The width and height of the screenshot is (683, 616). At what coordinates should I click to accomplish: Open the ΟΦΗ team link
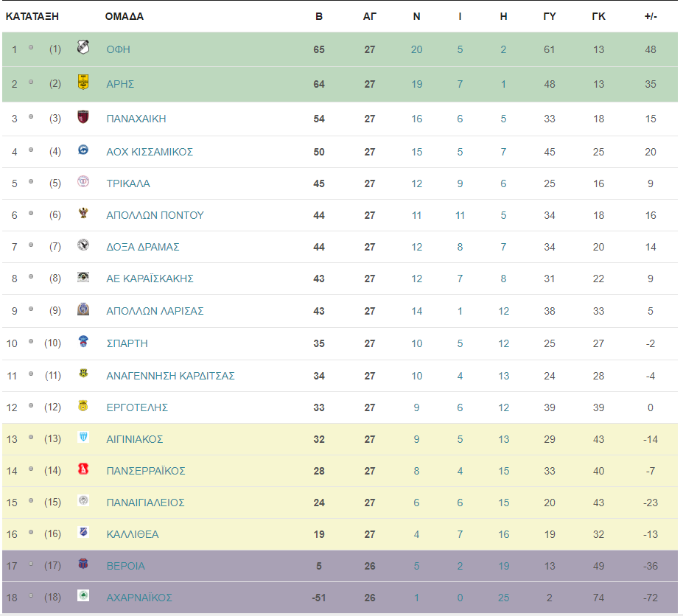(x=118, y=49)
